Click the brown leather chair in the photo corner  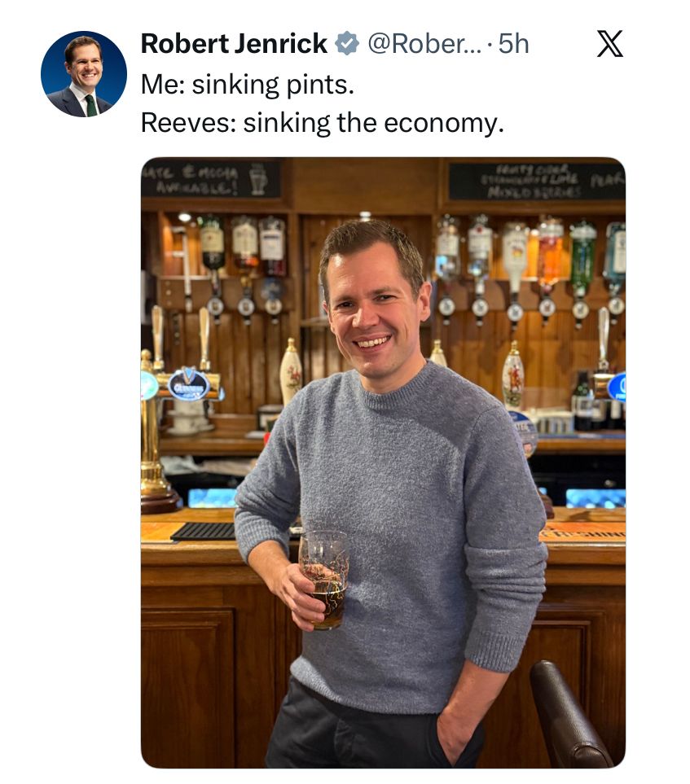coord(570,715)
